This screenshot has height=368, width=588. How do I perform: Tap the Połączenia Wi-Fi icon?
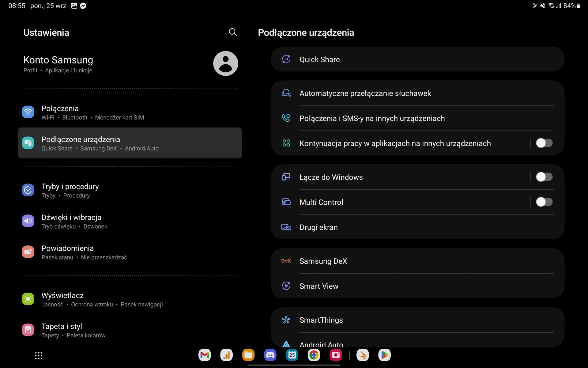[x=28, y=112]
